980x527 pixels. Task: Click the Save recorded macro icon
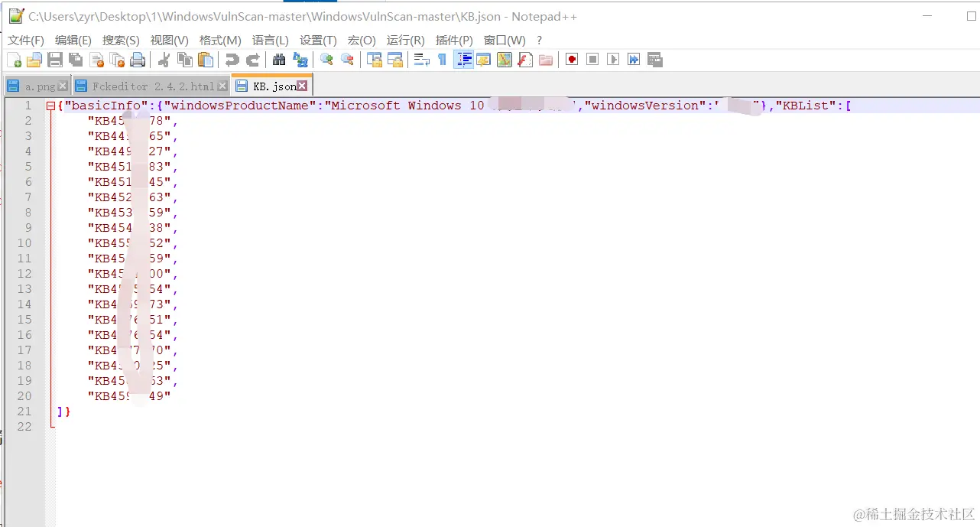point(654,60)
